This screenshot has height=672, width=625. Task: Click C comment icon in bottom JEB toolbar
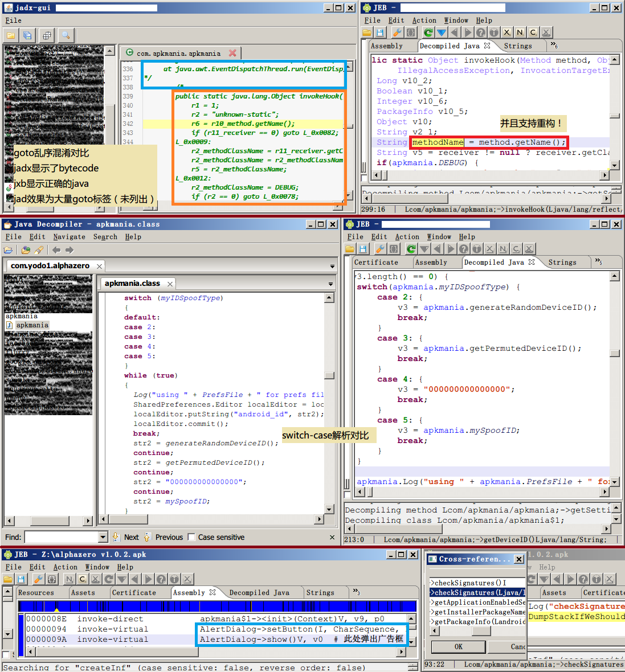(x=82, y=579)
